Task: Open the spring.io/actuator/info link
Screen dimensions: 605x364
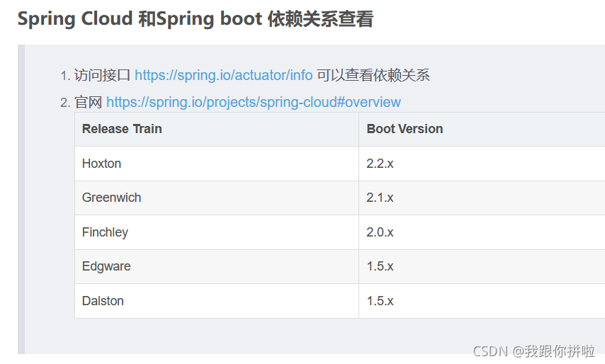Action: click(223, 75)
